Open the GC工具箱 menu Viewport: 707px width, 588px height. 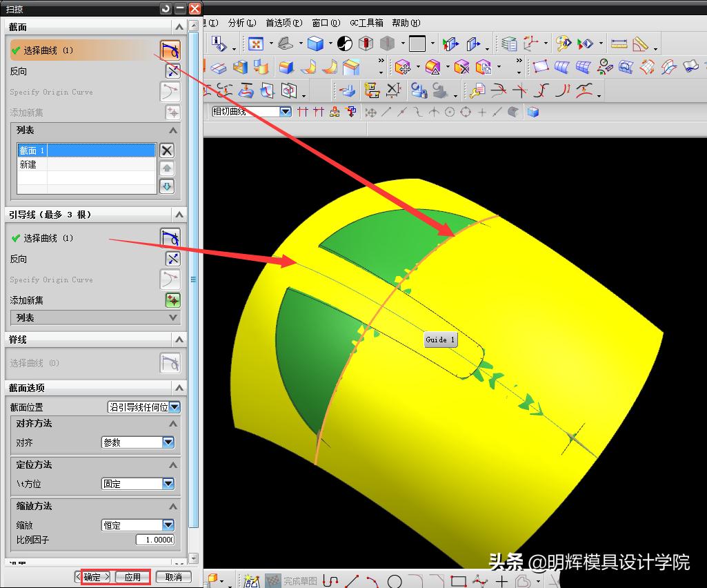(x=366, y=23)
